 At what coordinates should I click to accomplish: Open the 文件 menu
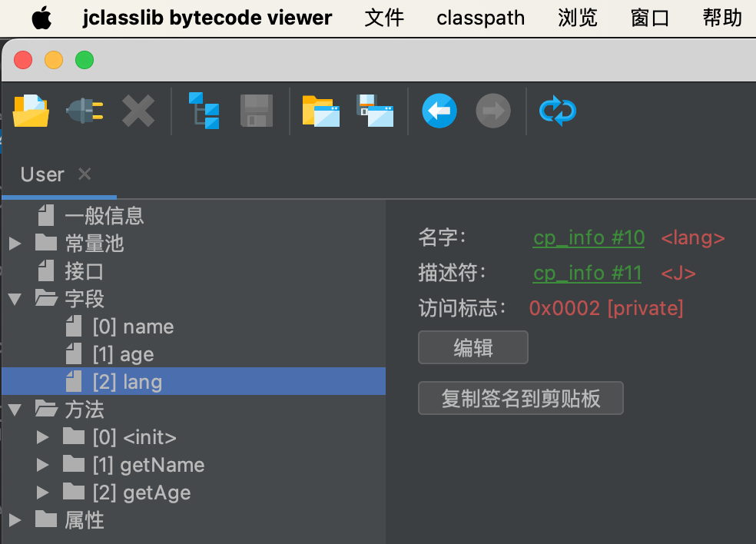384,18
